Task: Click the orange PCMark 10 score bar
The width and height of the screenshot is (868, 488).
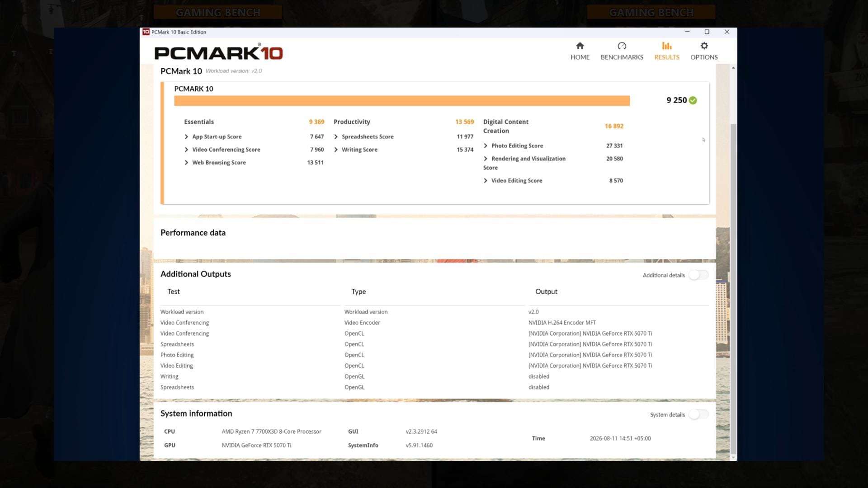Action: (402, 100)
